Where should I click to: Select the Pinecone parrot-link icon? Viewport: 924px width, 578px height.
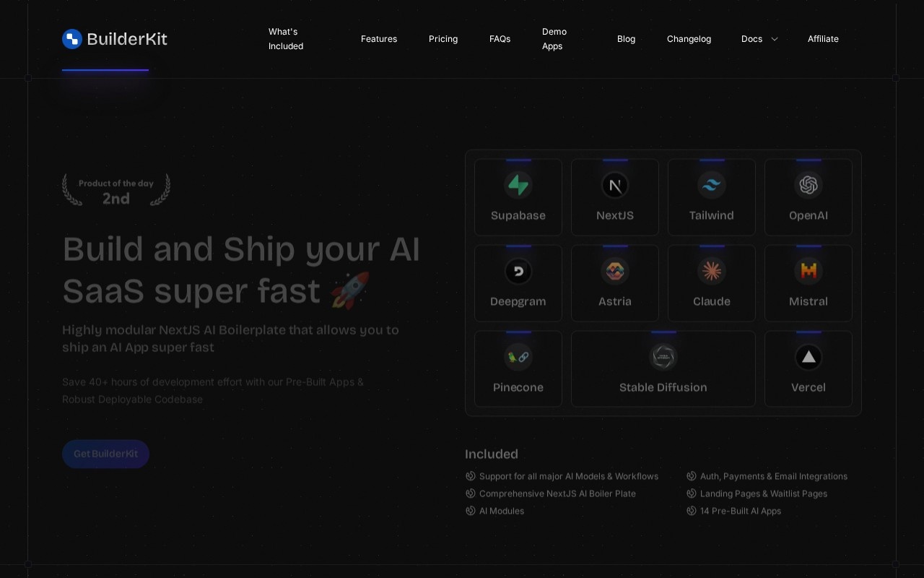point(518,358)
